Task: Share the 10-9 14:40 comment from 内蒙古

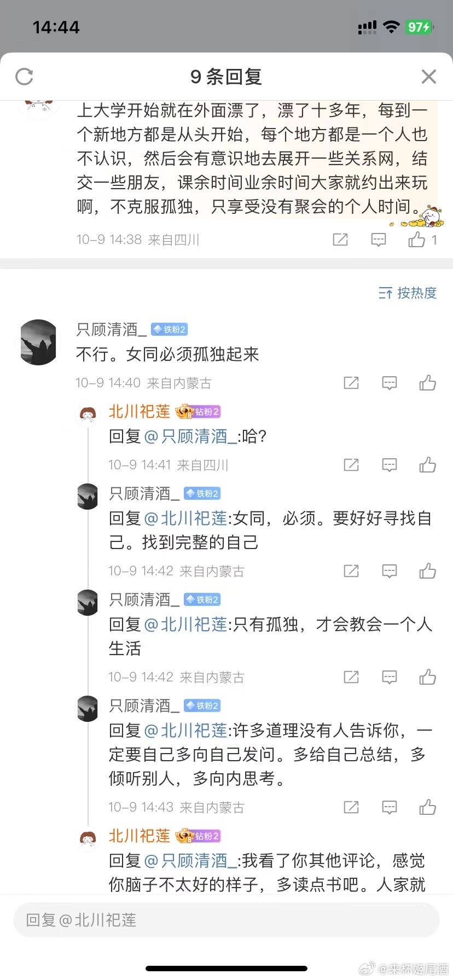Action: 351,383
